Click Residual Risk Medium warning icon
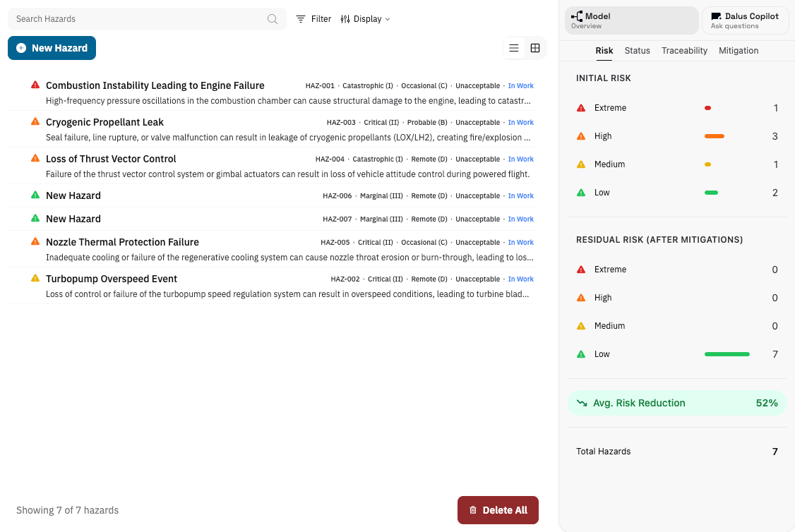 (581, 326)
